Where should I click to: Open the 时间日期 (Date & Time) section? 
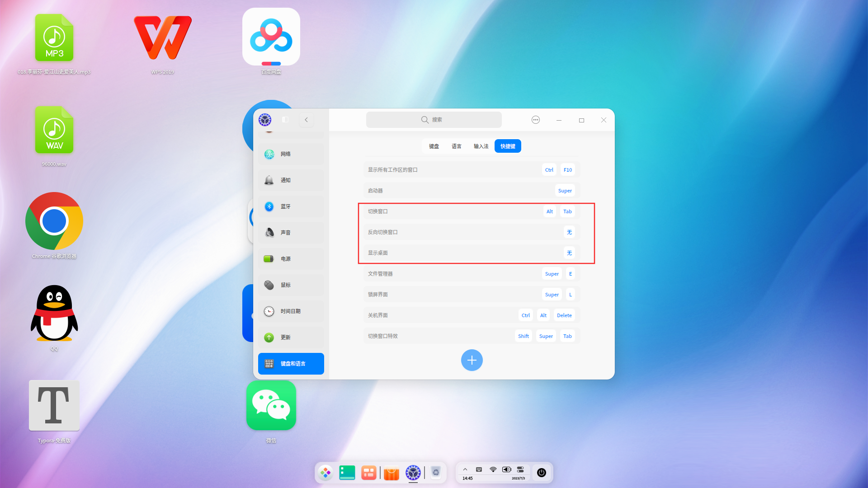(291, 311)
